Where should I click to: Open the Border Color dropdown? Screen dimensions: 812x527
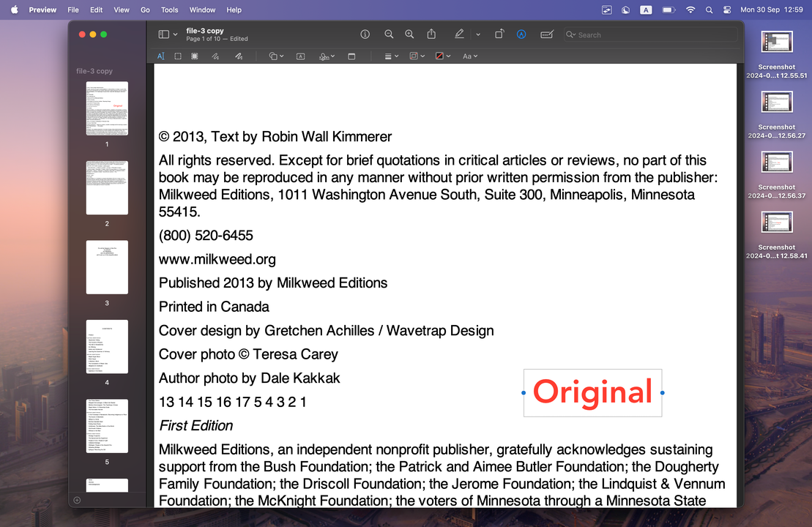[416, 56]
